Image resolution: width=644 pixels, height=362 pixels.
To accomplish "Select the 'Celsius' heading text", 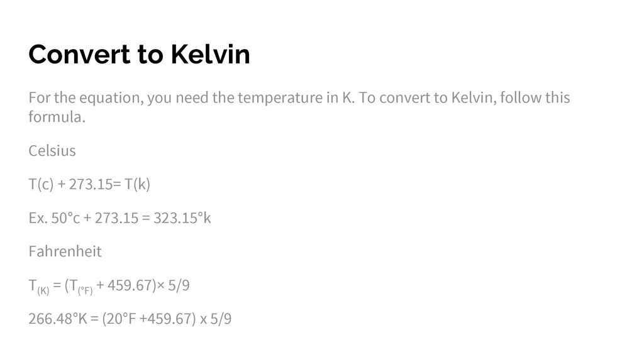I will point(52,151).
